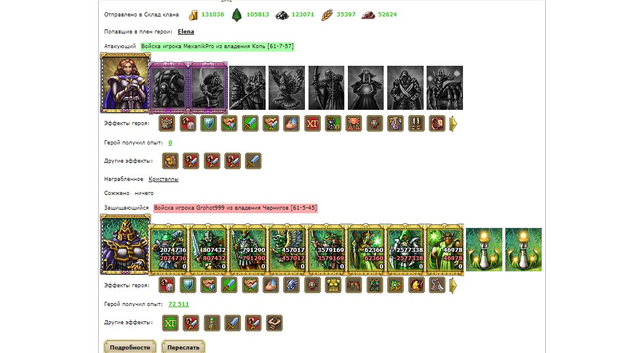Click attacker hero portrait with red hair

pos(125,82)
